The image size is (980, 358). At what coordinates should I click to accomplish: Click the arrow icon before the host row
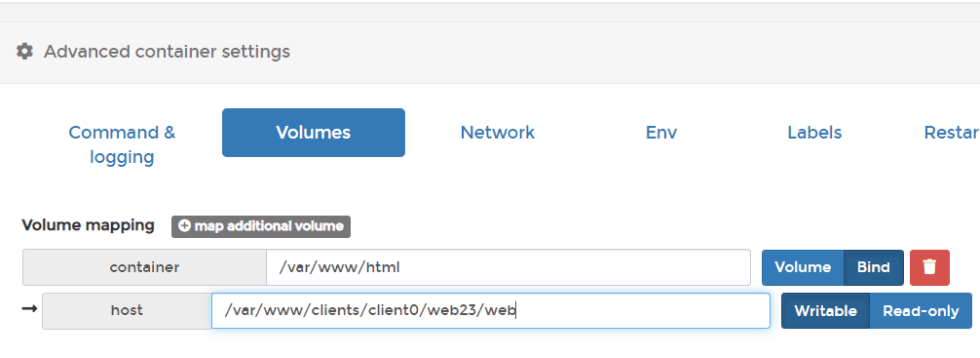29,308
